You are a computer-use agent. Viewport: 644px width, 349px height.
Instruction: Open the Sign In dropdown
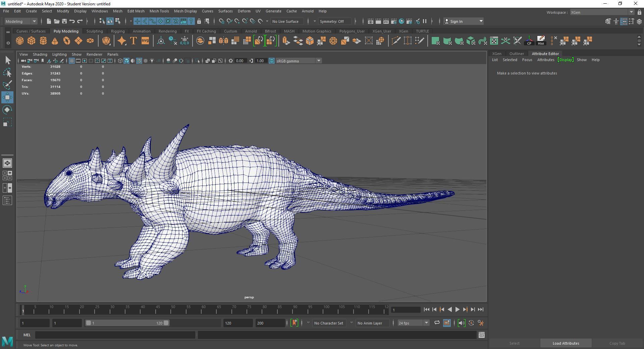coord(464,21)
